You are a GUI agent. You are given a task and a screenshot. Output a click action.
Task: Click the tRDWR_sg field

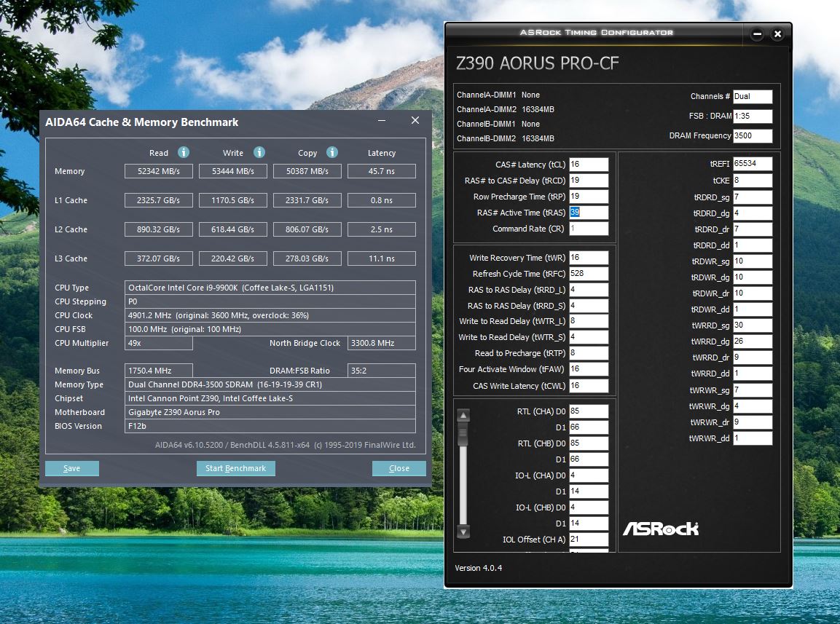click(x=753, y=261)
